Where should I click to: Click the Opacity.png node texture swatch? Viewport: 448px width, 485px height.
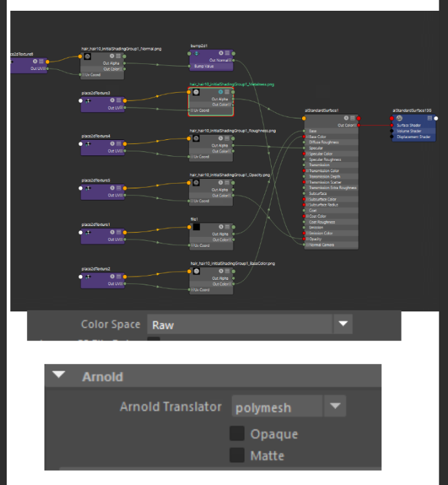click(196, 183)
